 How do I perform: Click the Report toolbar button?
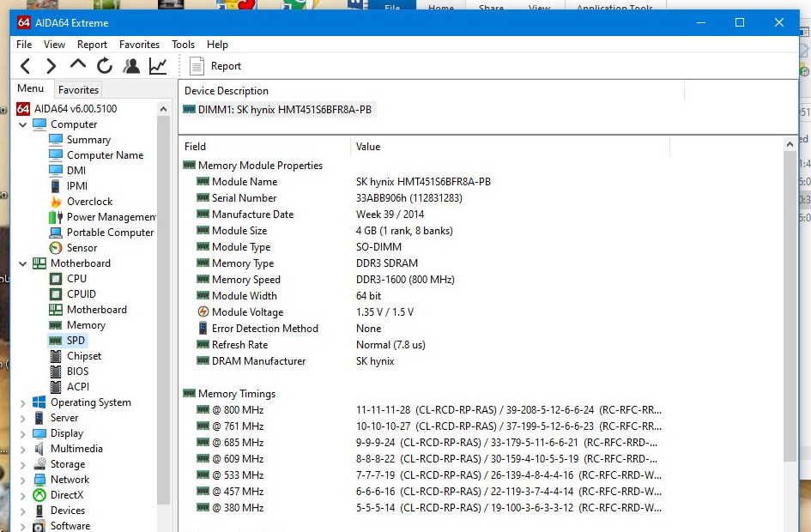pos(215,66)
